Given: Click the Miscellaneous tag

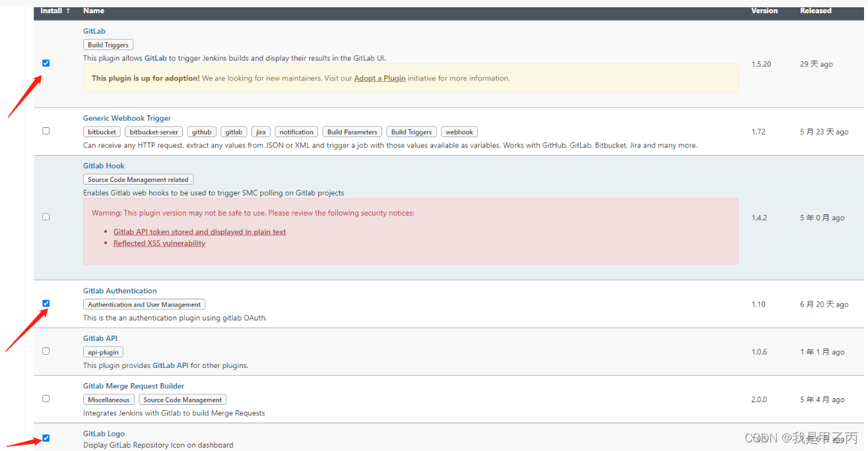Looking at the screenshot, I should [109, 400].
